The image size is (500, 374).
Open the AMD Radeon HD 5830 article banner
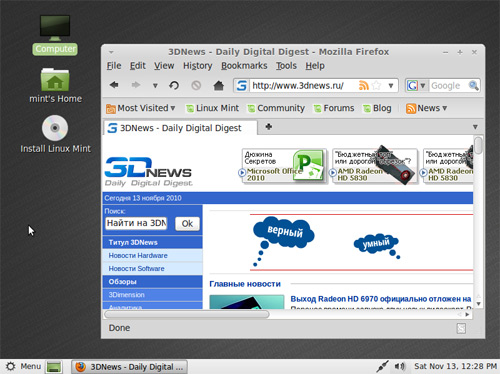click(x=375, y=166)
